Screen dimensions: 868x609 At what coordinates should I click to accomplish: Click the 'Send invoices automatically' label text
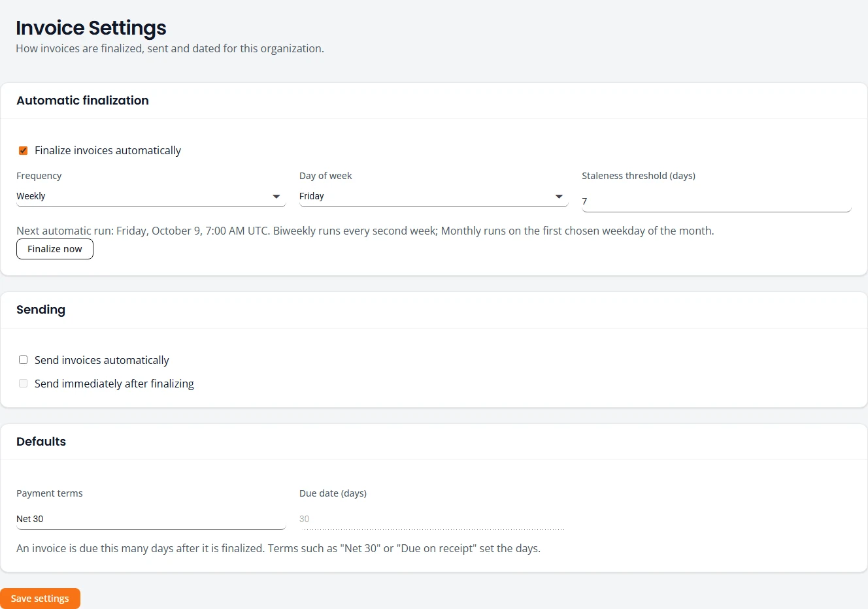coord(102,360)
